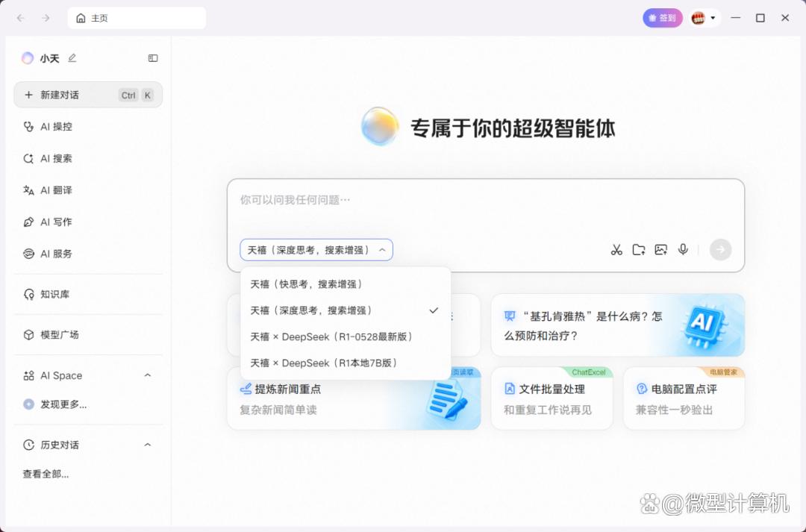Screen dimensions: 806x532
Task: Click the microphone voice input icon
Action: coord(683,250)
